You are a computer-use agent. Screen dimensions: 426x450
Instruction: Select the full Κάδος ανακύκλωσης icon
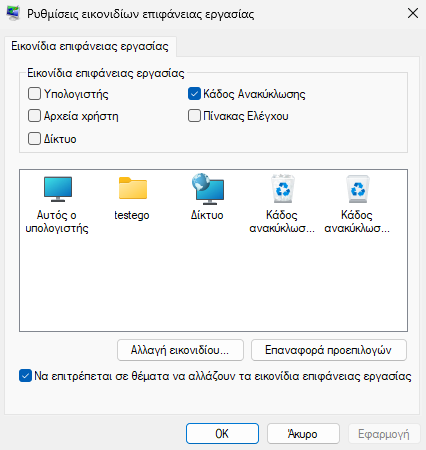tap(283, 188)
